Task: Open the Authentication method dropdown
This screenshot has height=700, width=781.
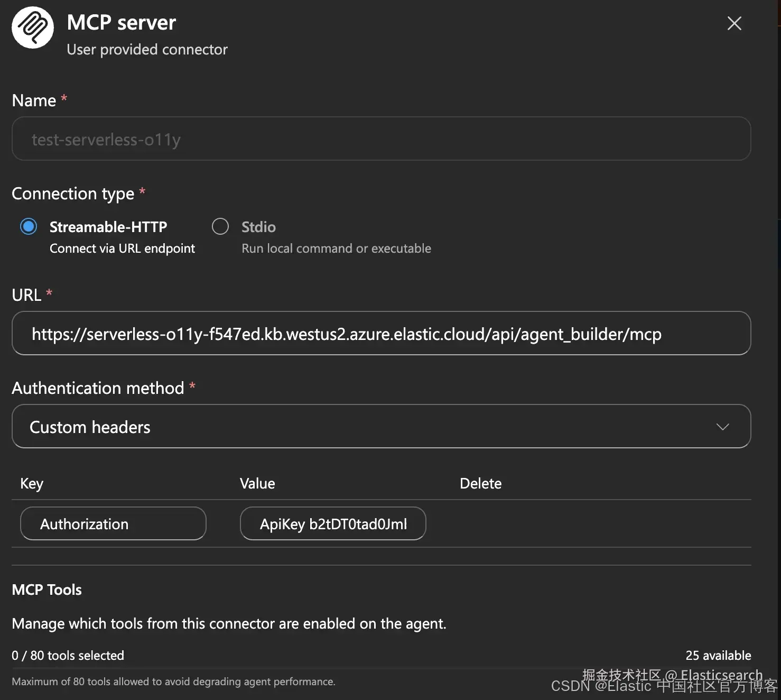Action: point(381,427)
